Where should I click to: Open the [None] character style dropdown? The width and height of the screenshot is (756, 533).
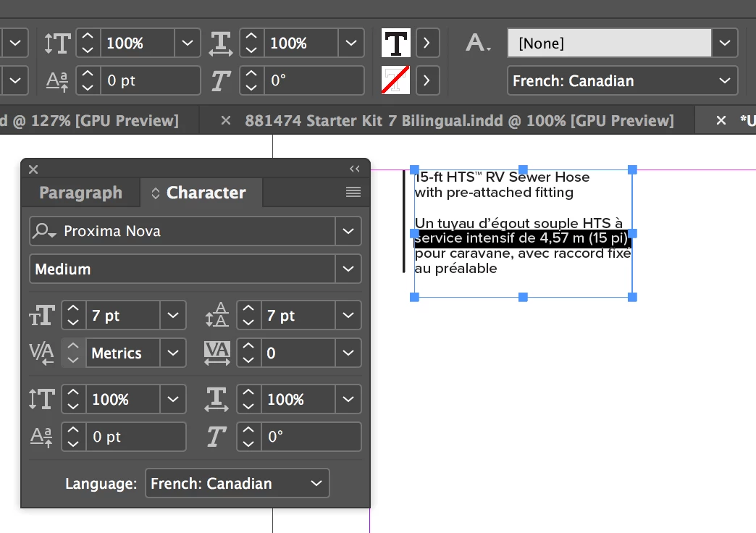(x=725, y=43)
